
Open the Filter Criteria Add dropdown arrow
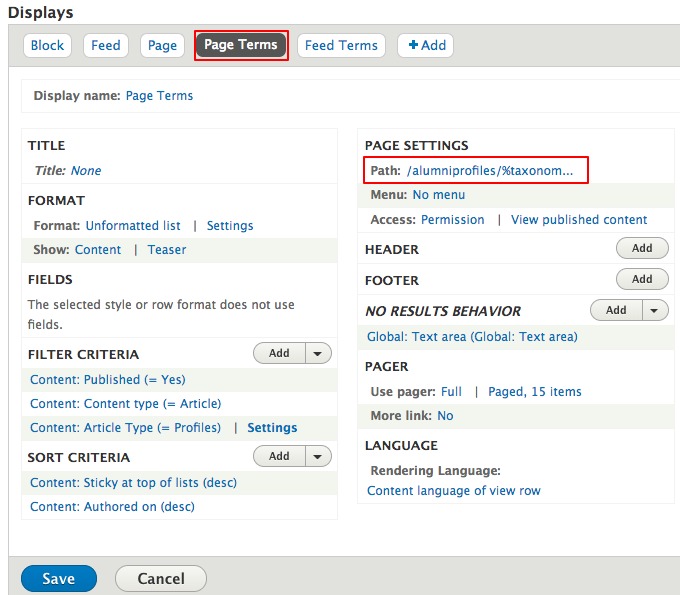pos(318,353)
